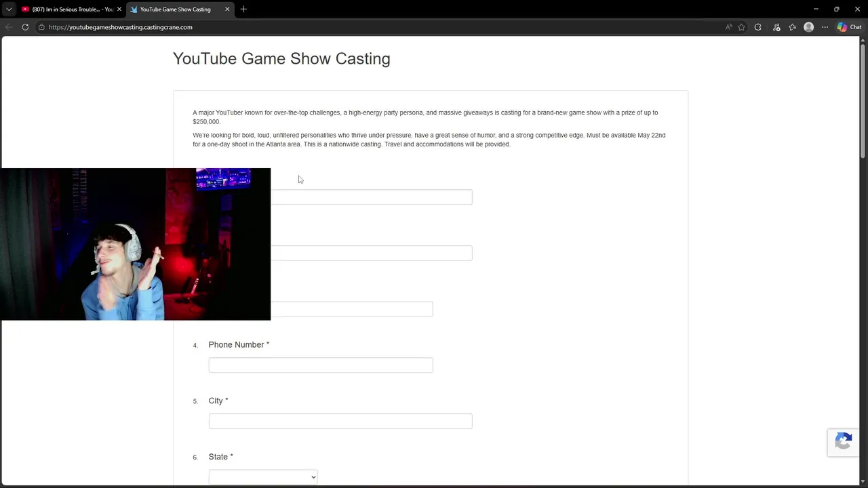868x488 pixels.
Task: Click the third form text field
Action: (351, 309)
